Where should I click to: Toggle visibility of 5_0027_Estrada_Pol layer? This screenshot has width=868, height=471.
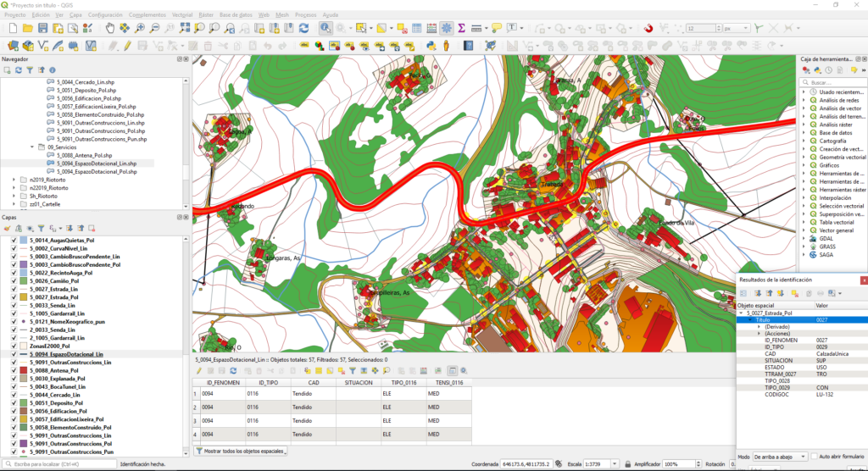[14, 297]
